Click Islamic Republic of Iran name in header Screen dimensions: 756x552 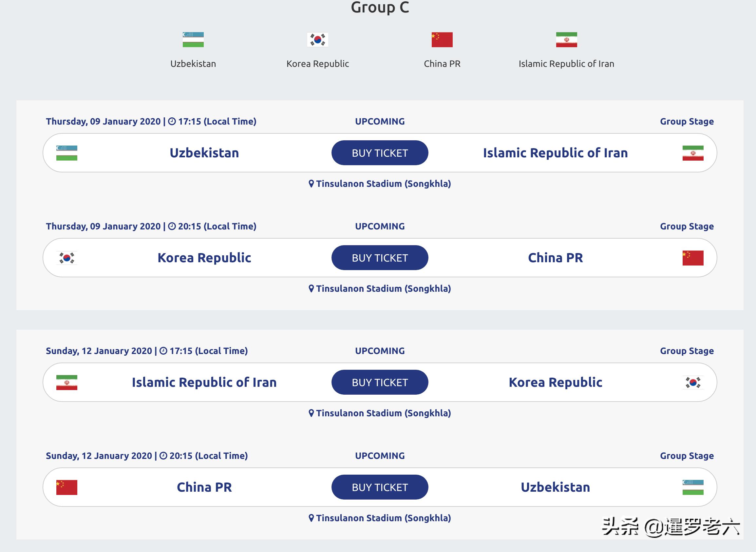click(x=566, y=64)
